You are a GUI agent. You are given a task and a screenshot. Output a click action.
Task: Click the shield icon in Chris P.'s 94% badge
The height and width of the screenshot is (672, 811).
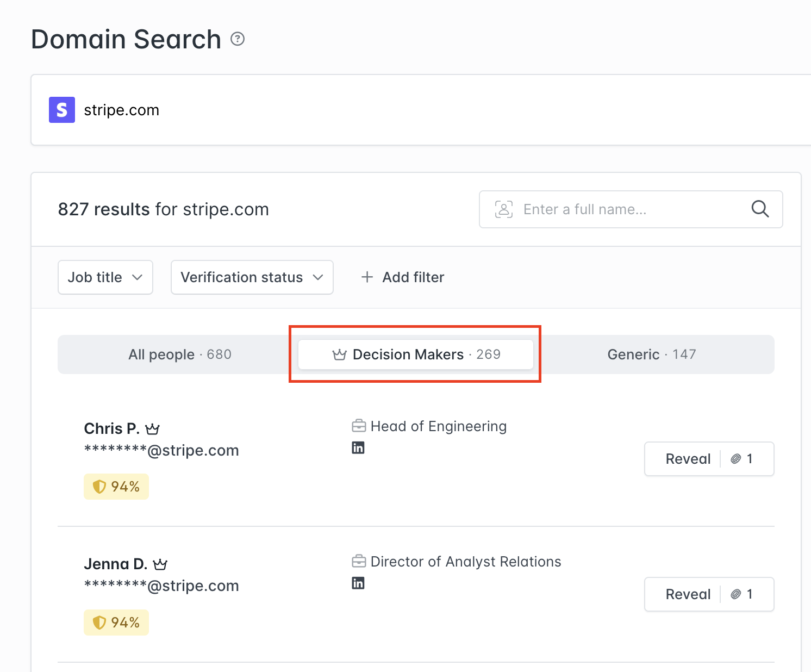point(99,487)
